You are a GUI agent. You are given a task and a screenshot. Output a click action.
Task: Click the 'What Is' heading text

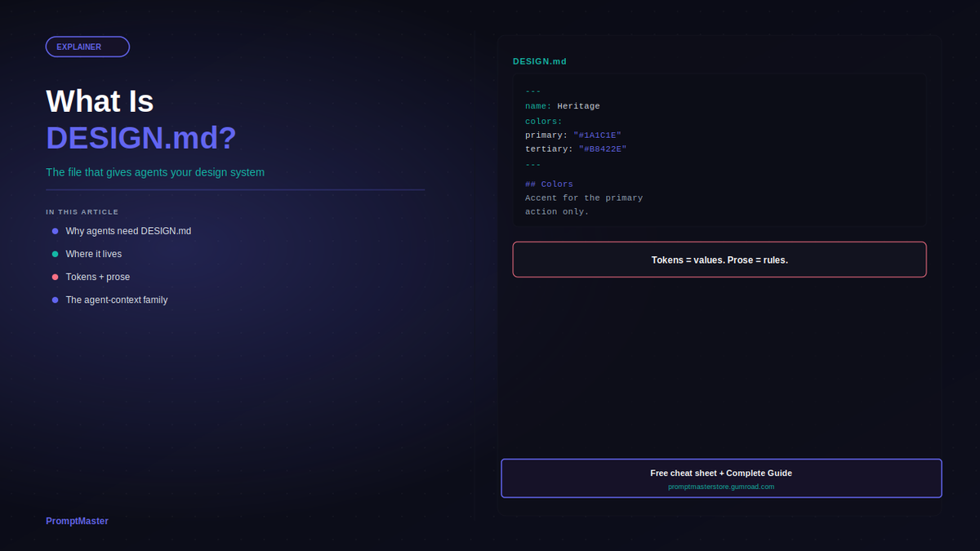pos(100,101)
